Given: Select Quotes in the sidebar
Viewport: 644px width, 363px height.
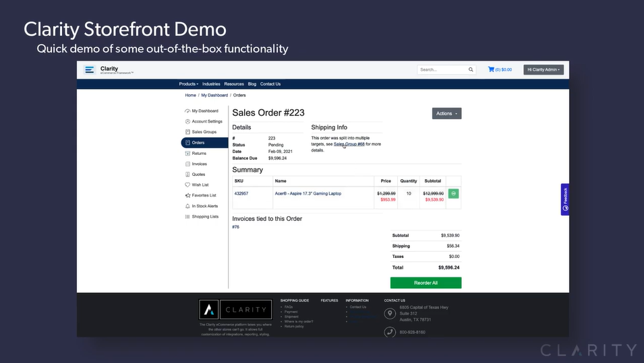Looking at the screenshot, I should point(198,174).
